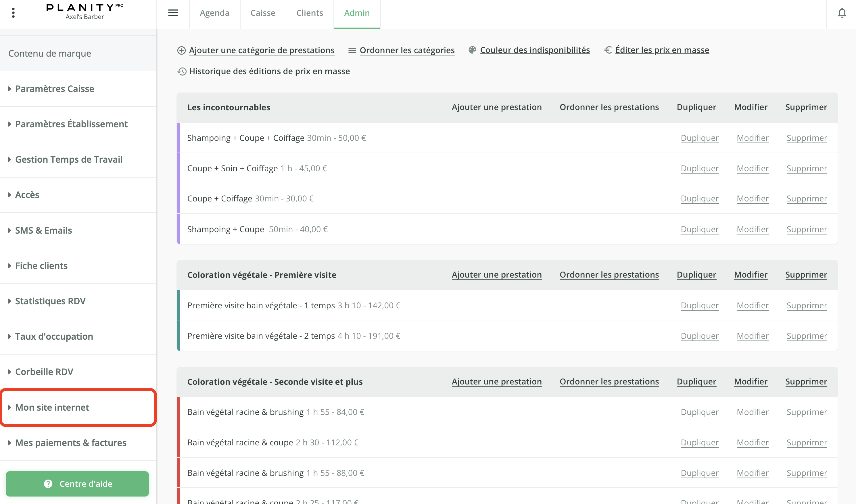
Task: Open the hamburger menu icon
Action: (173, 13)
